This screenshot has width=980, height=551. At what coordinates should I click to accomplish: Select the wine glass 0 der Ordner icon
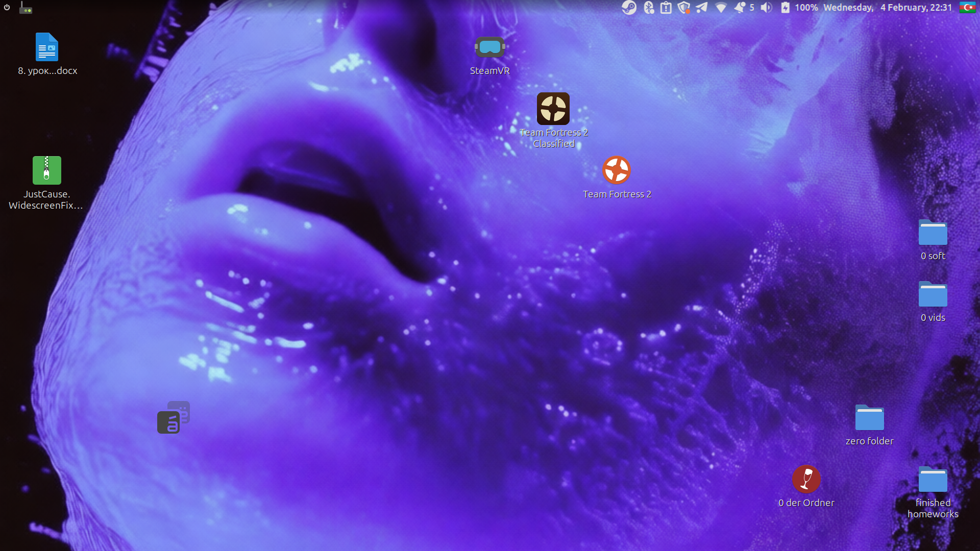point(806,480)
